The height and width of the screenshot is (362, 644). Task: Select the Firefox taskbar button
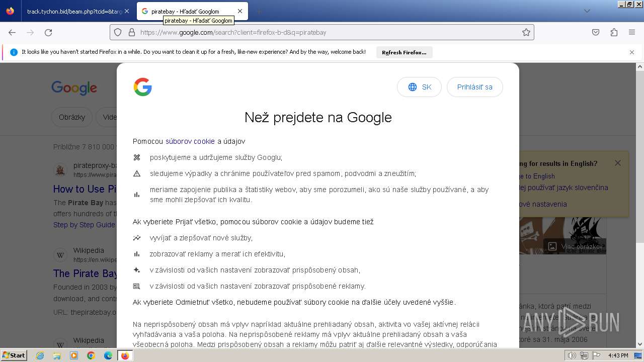point(125,355)
